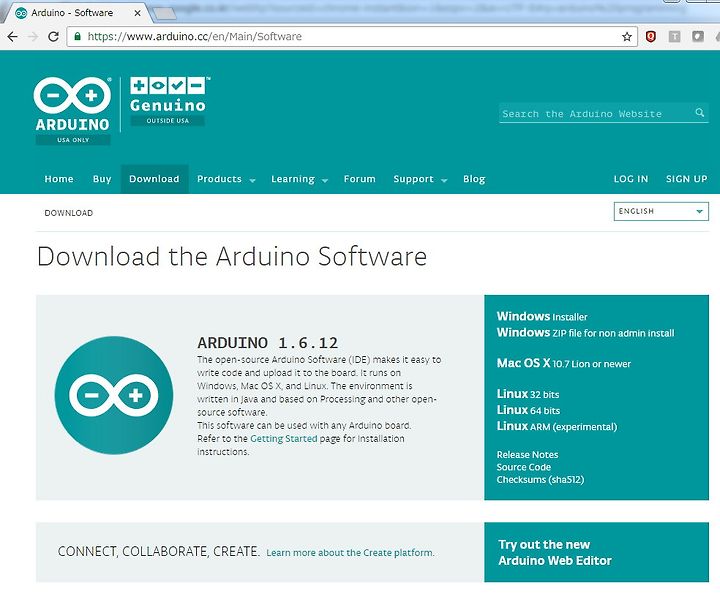This screenshot has width=720, height=594.
Task: Bookmark this page with the star icon
Action: pos(627,37)
